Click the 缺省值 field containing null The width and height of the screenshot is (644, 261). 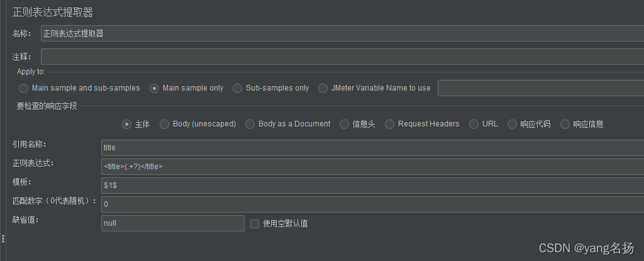click(172, 223)
